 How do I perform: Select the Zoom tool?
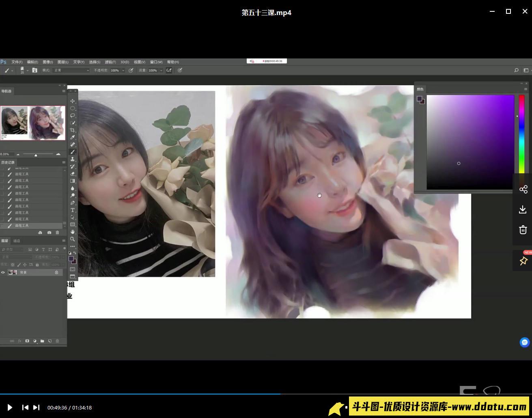click(73, 239)
